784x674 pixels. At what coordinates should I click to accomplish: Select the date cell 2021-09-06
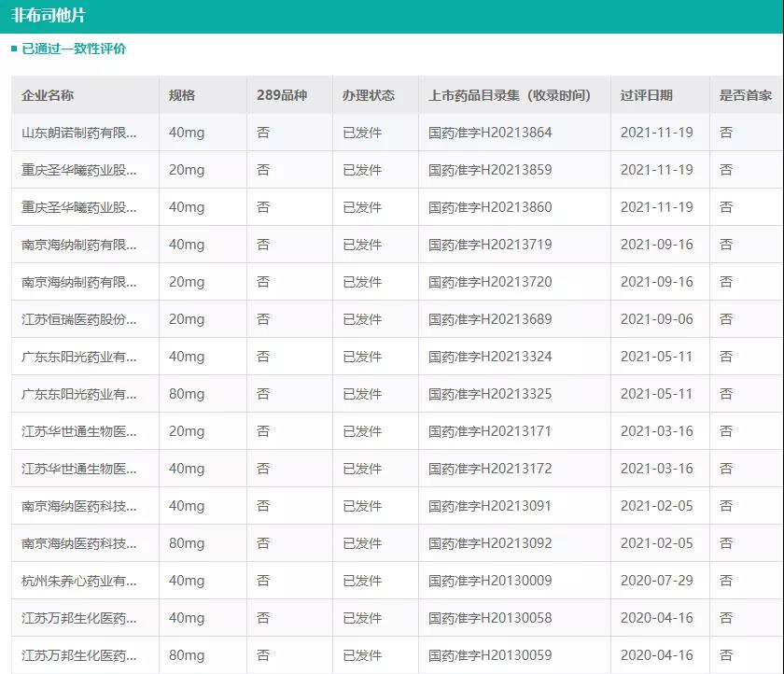[656, 319]
